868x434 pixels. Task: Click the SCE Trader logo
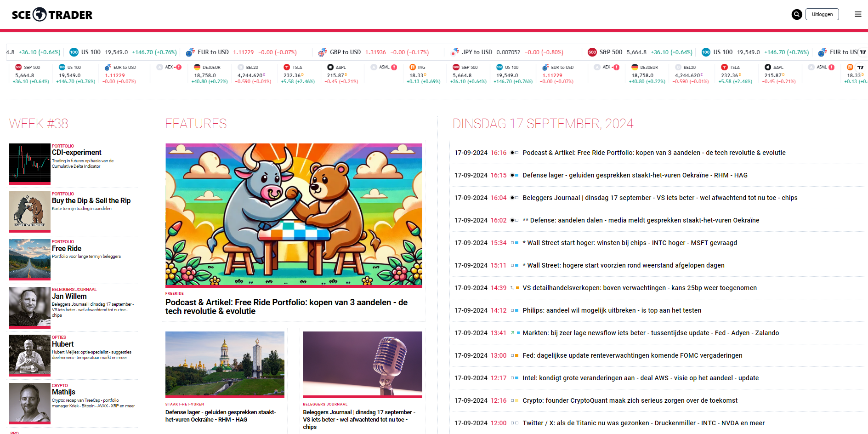52,15
